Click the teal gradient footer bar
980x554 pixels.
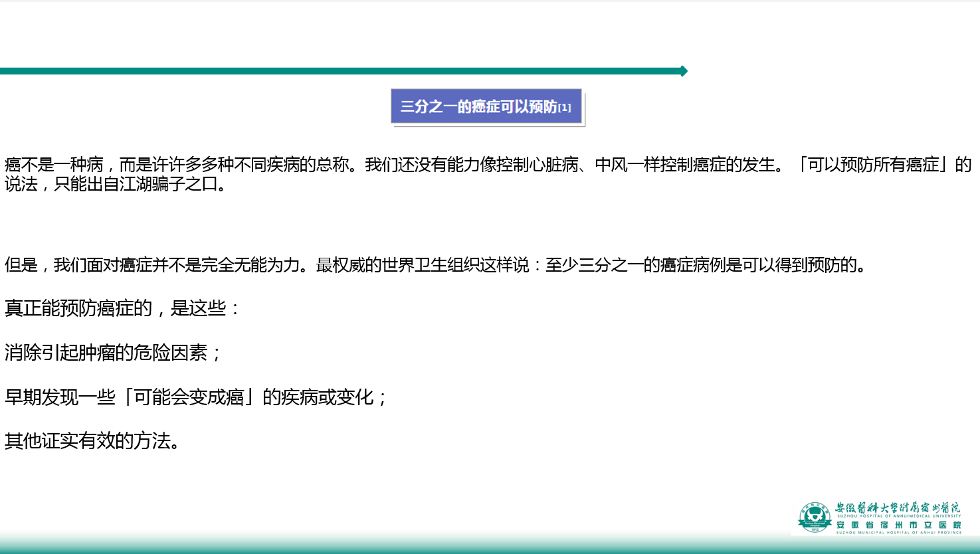399,545
